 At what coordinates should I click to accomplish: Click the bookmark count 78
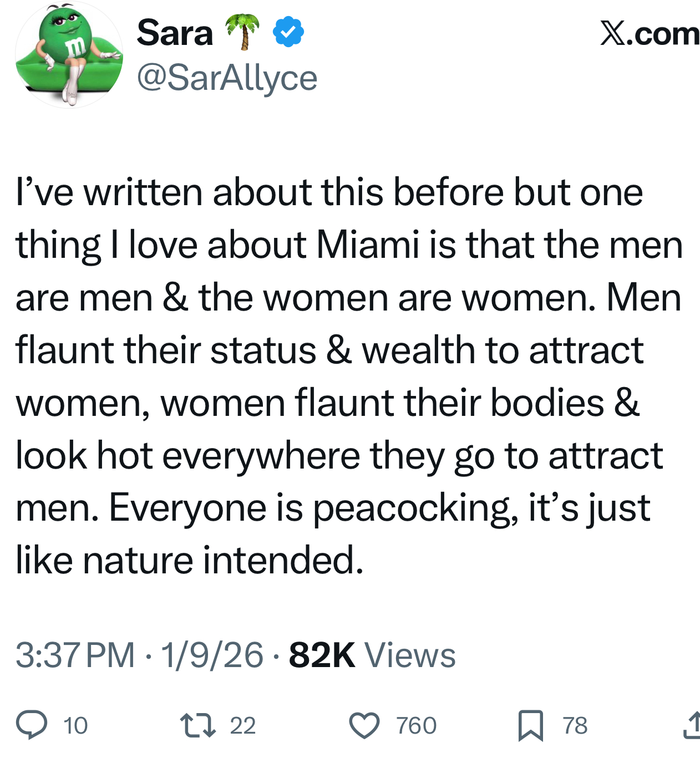coord(575,725)
